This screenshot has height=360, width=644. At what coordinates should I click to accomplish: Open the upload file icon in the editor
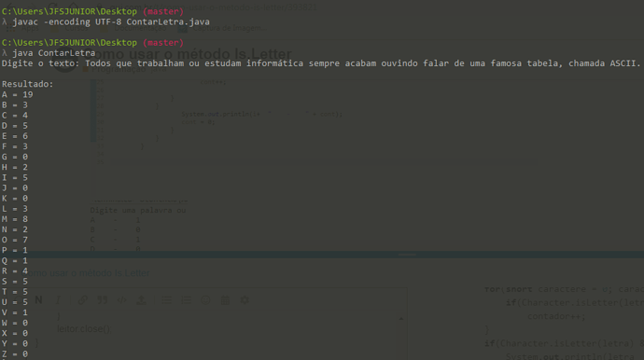141,300
